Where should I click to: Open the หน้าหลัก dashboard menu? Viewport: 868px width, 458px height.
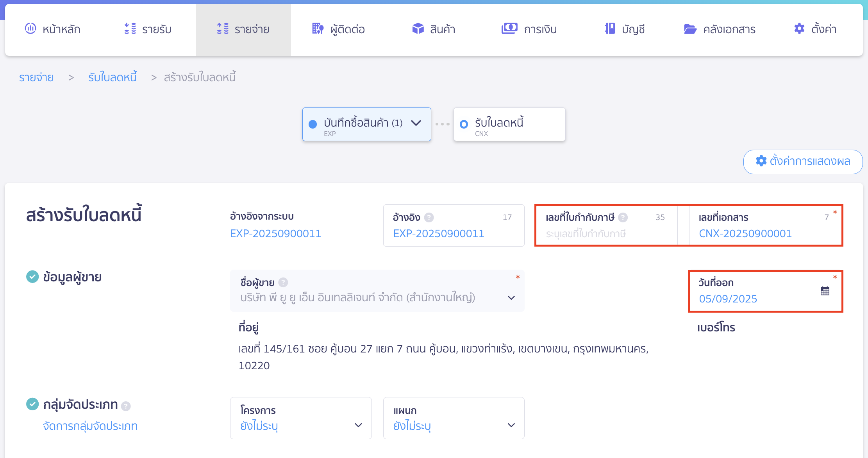click(52, 29)
